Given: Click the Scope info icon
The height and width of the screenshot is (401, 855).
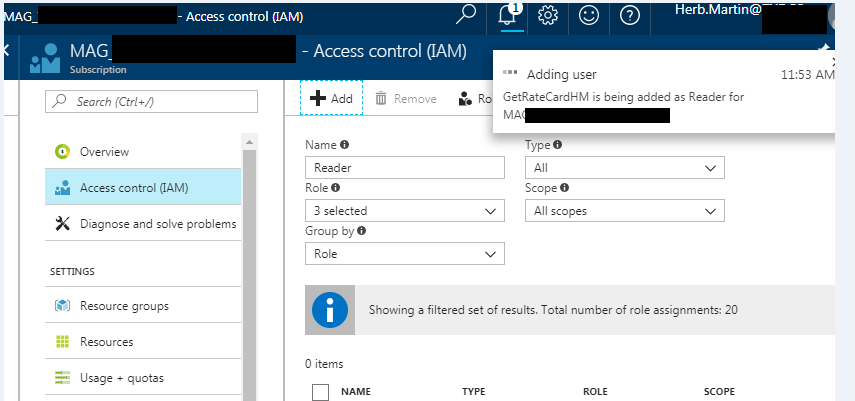Looking at the screenshot, I should [564, 188].
